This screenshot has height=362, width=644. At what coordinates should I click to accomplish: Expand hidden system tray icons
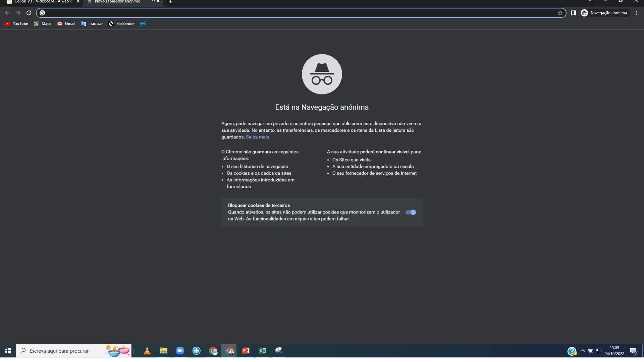coord(582,351)
